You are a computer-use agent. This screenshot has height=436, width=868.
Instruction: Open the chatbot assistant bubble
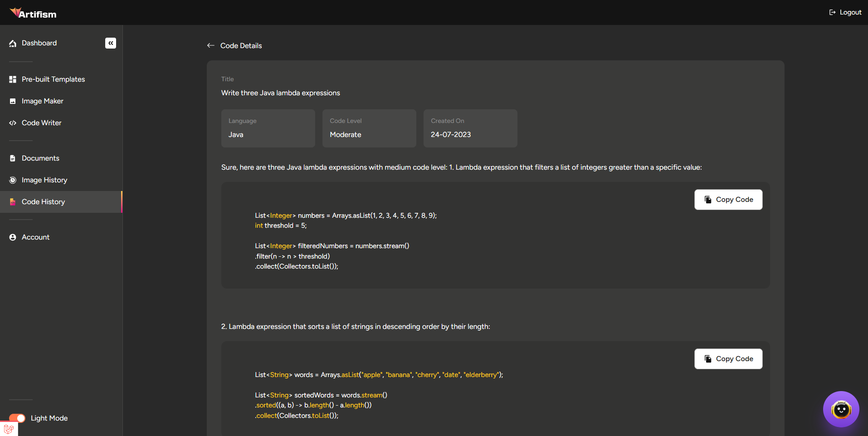tap(841, 409)
